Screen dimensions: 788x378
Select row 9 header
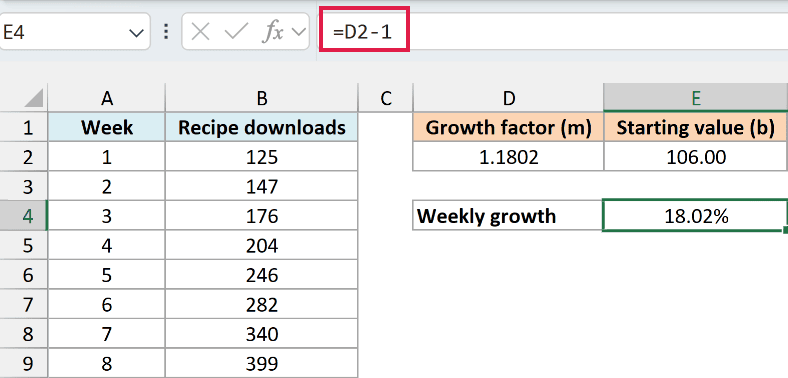tap(24, 363)
